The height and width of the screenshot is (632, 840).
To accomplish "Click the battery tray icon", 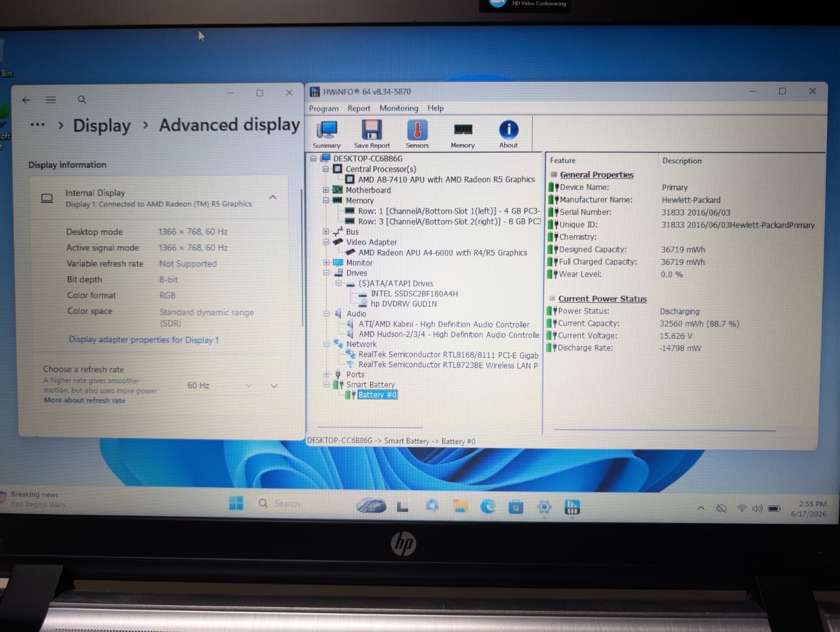I will [774, 508].
